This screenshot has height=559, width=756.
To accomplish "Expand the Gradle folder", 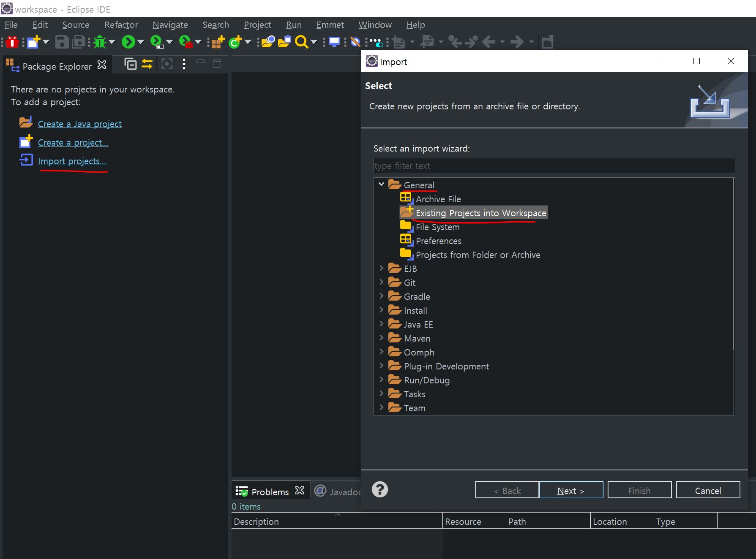I will [x=381, y=296].
